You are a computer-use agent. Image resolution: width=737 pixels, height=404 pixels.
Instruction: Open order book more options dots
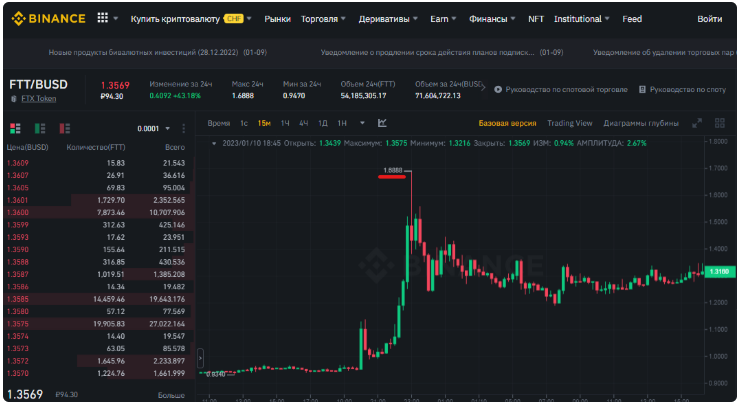(184, 128)
